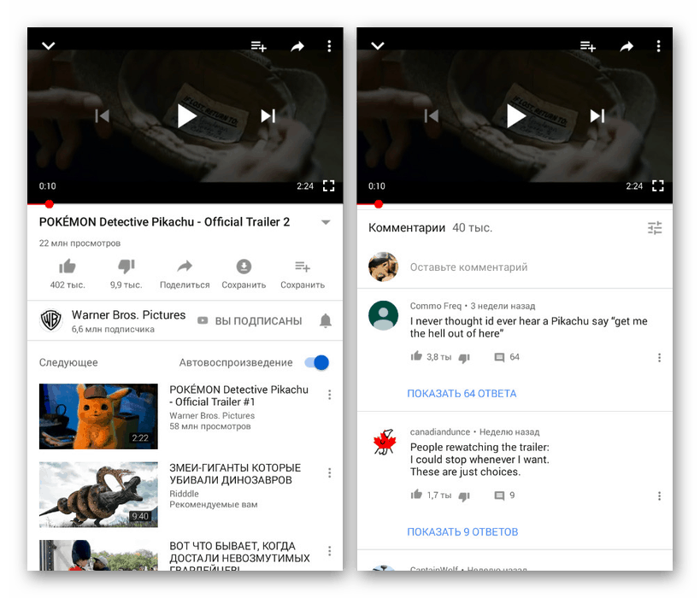The image size is (700, 598).
Task: Dislike canadiandunce's comment
Action: coord(464,496)
